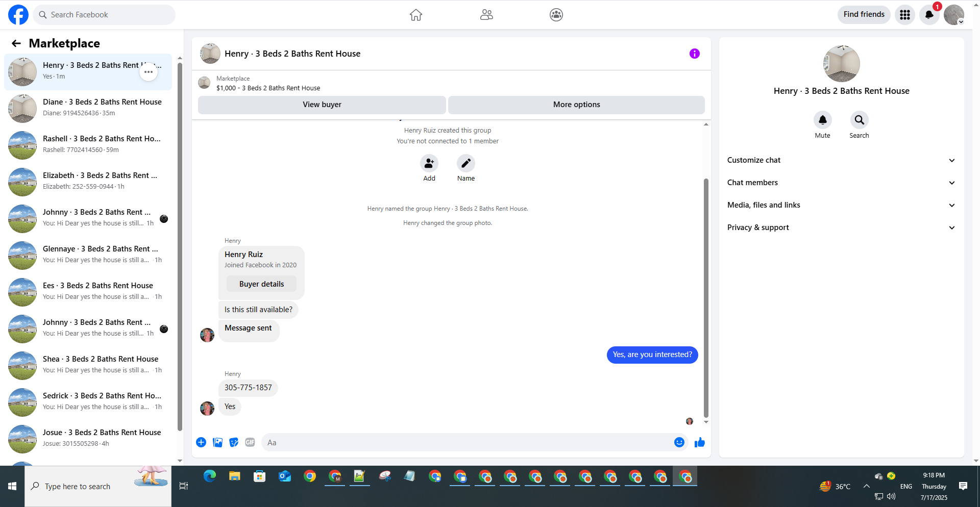Click Henry's group photo in right panel
980x507 pixels.
(x=842, y=64)
